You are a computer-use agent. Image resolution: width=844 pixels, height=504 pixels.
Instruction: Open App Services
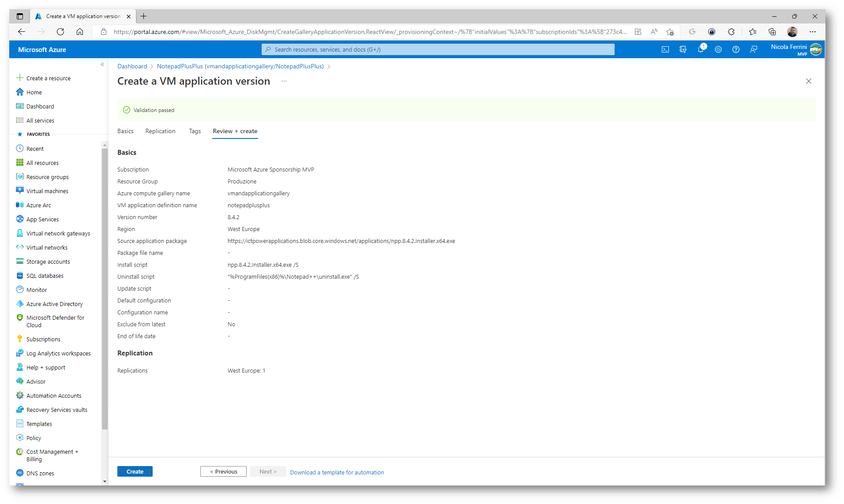pyautogui.click(x=42, y=219)
